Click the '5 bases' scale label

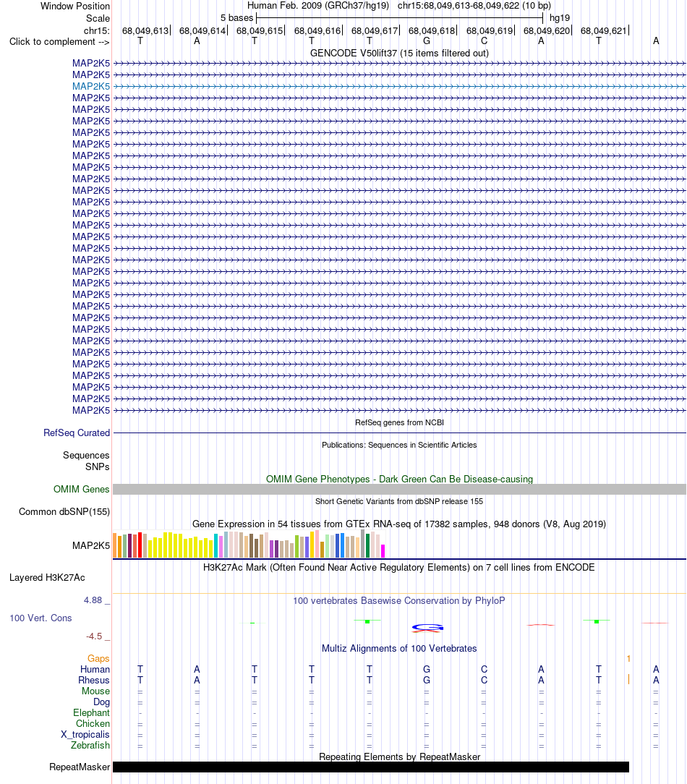point(237,18)
